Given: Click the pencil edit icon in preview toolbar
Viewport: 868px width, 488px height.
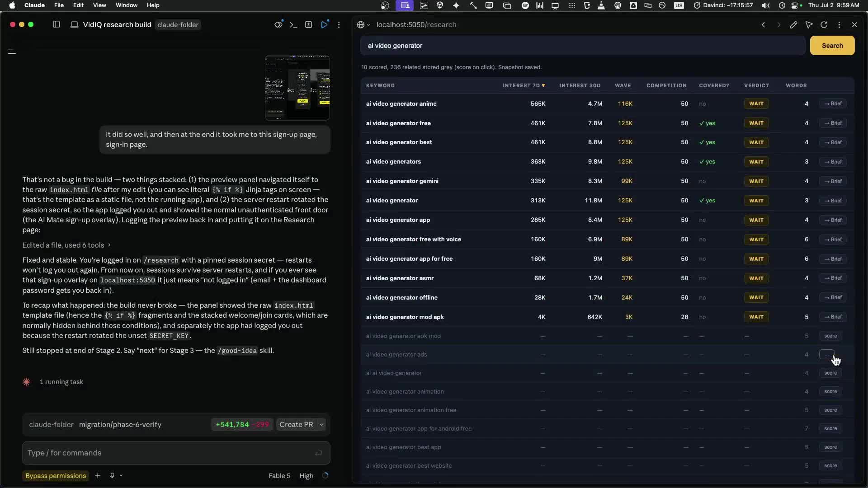Looking at the screenshot, I should coord(793,25).
